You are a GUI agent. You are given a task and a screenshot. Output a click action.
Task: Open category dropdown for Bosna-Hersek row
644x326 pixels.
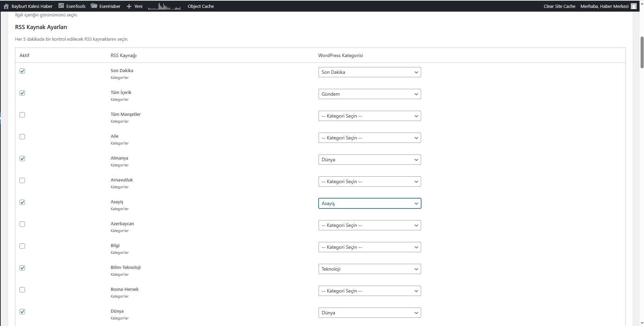coord(370,291)
